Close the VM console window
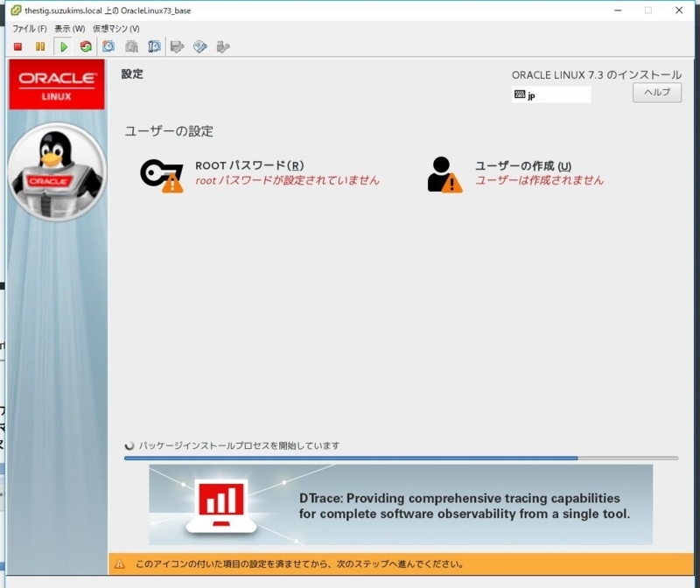This screenshot has height=588, width=700. pyautogui.click(x=679, y=10)
